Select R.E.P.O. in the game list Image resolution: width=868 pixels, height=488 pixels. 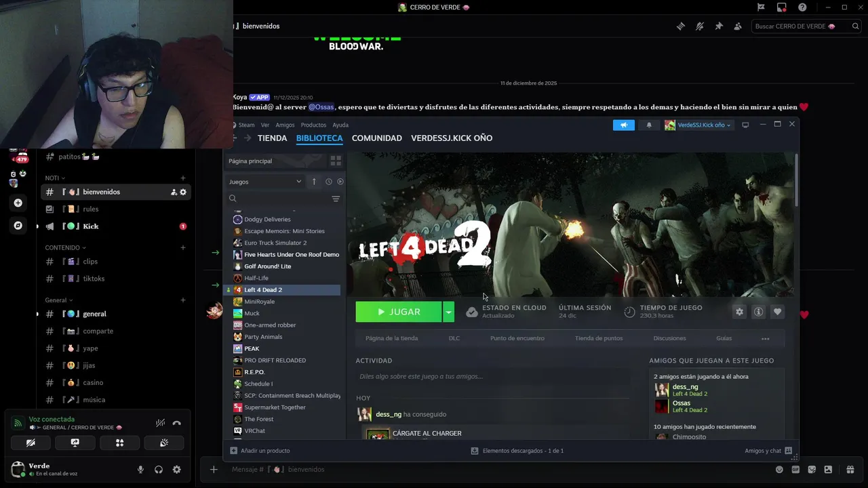254,372
